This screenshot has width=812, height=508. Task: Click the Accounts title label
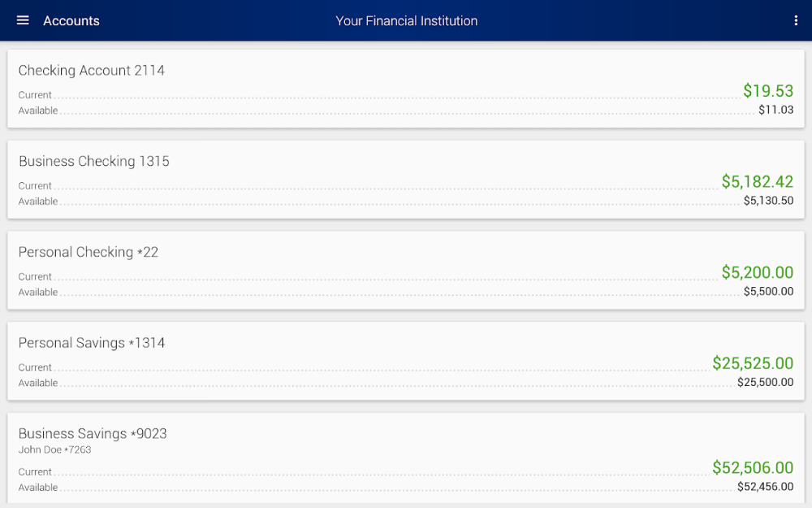pos(71,21)
